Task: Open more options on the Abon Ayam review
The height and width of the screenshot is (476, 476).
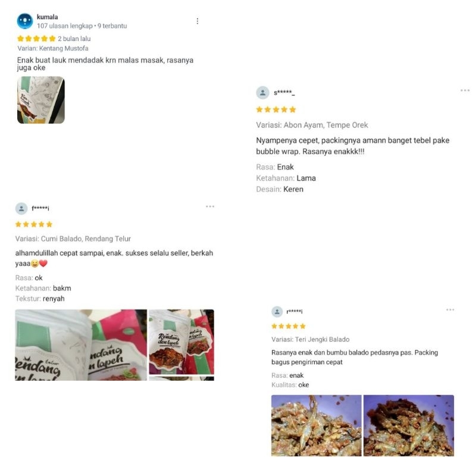Action: point(465,90)
